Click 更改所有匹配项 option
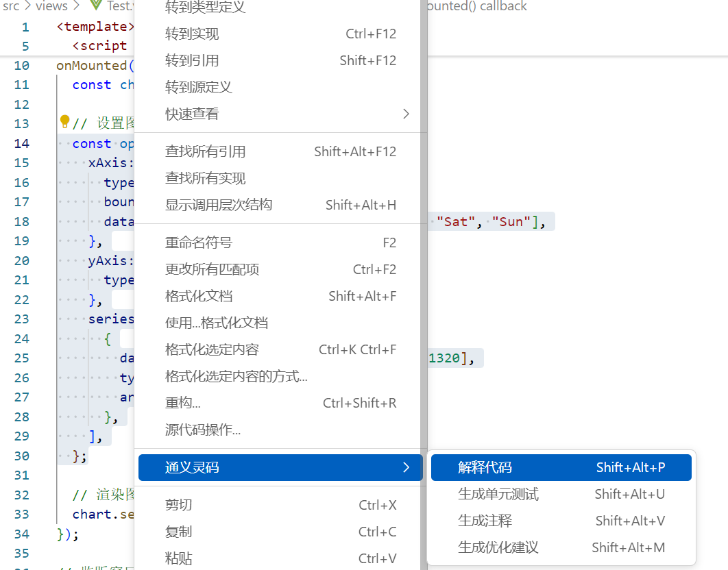This screenshot has width=728, height=570. pyautogui.click(x=280, y=269)
